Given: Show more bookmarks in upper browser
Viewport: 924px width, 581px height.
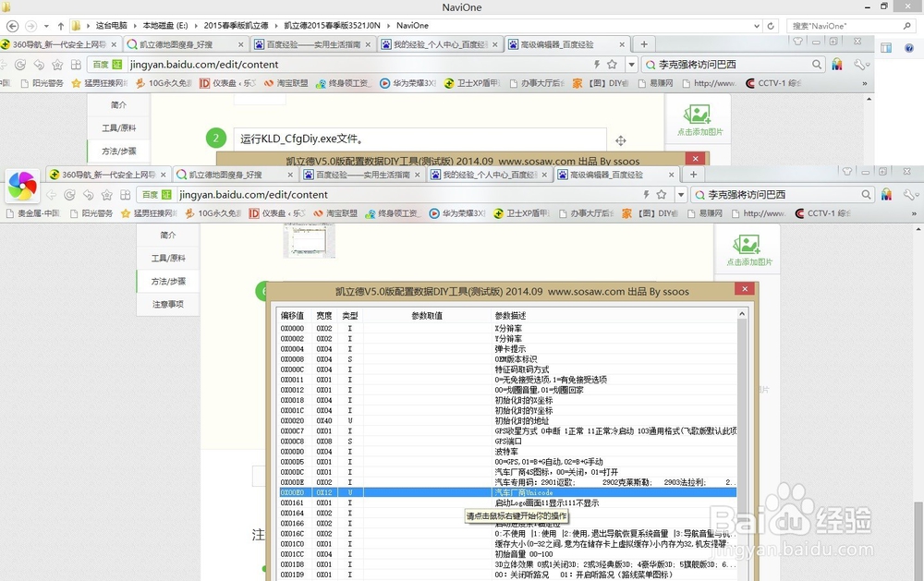Looking at the screenshot, I should (x=865, y=83).
